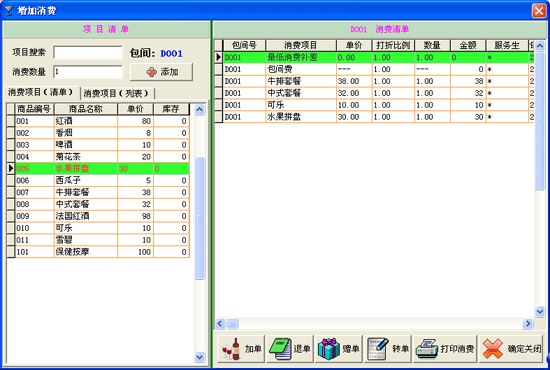This screenshot has height=370, width=550.
Task: Click the 添加 button label
Action: tap(169, 72)
